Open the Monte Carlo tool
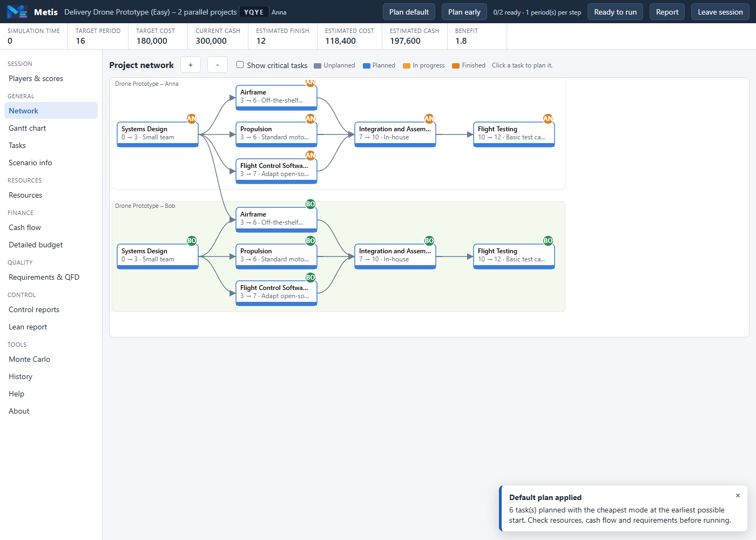This screenshot has width=756, height=540. [x=51, y=359]
